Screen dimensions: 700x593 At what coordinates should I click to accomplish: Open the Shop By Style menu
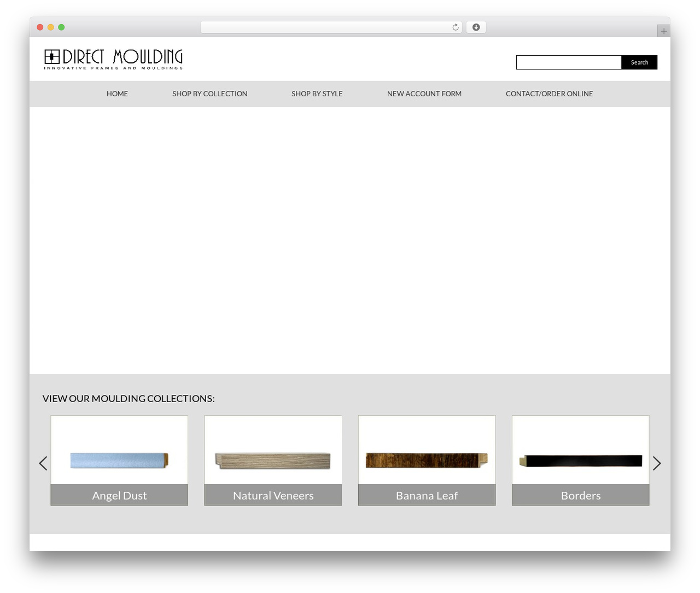(x=317, y=94)
